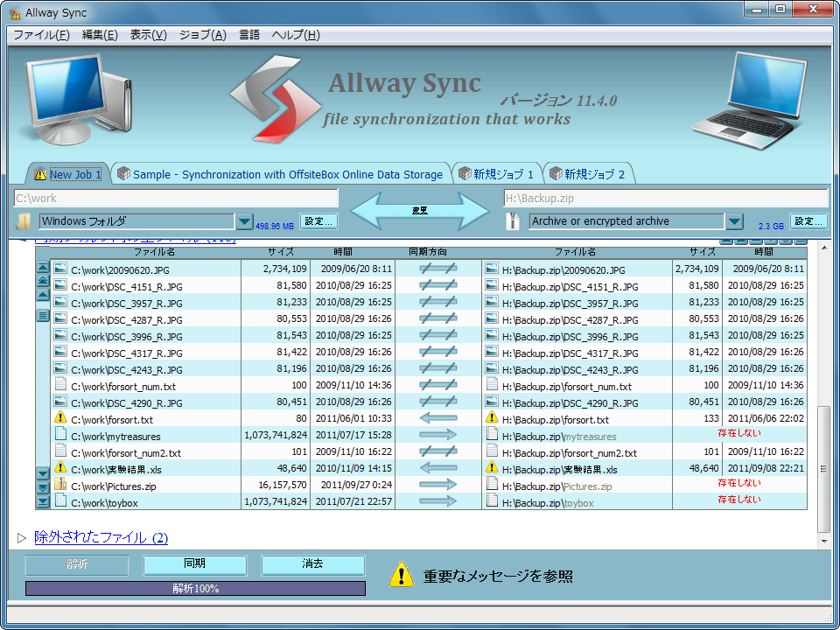Click the single down arrow list navigation button

pyautogui.click(x=43, y=474)
